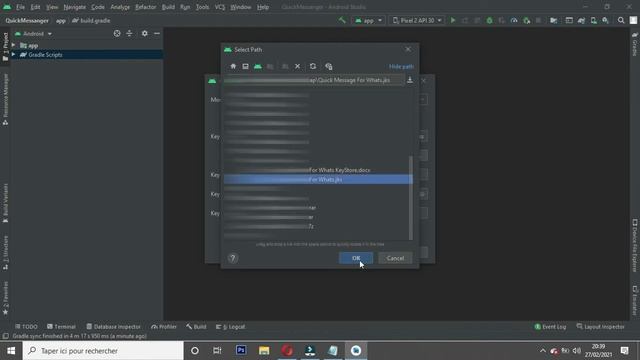Open the Analyze menu
Screen dimensions: 640x360
click(x=120, y=7)
